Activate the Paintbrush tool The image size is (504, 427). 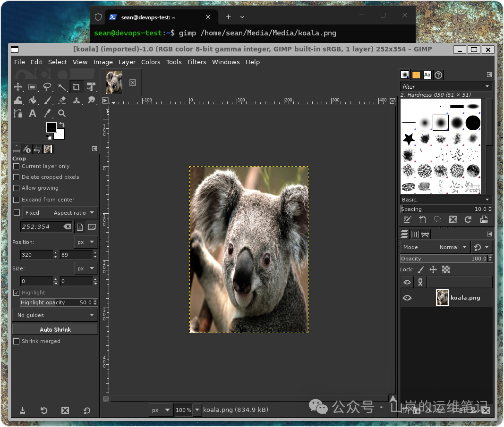47,100
